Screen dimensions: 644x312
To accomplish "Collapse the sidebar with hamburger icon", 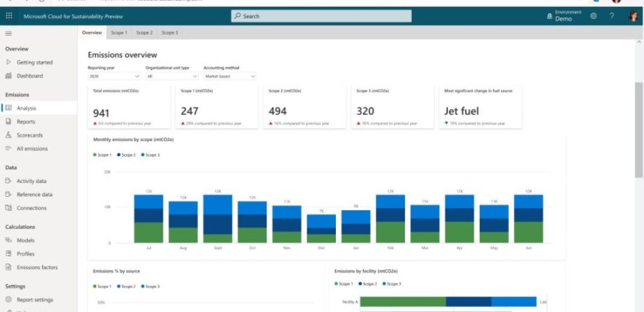I will 8,33.
